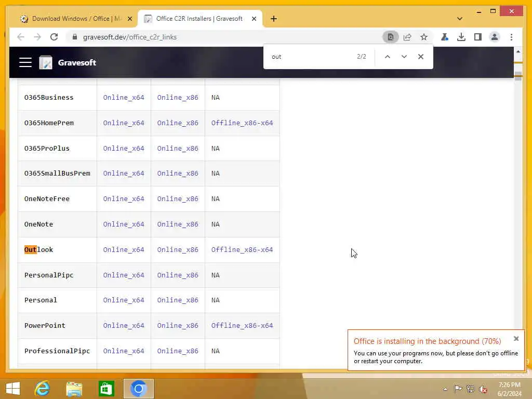The image size is (532, 399).
Task: Click the Gravesoft site title
Action: click(77, 62)
